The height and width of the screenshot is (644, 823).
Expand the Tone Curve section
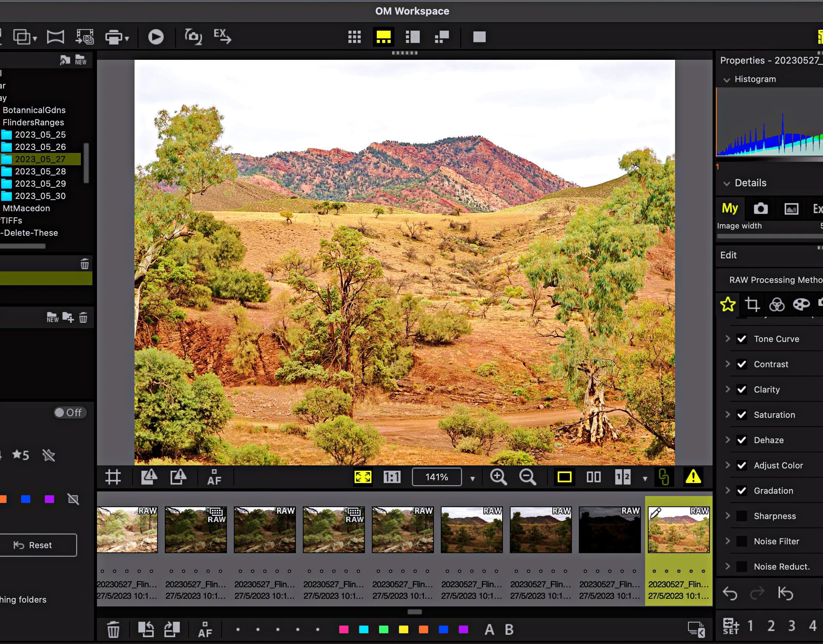(x=727, y=338)
